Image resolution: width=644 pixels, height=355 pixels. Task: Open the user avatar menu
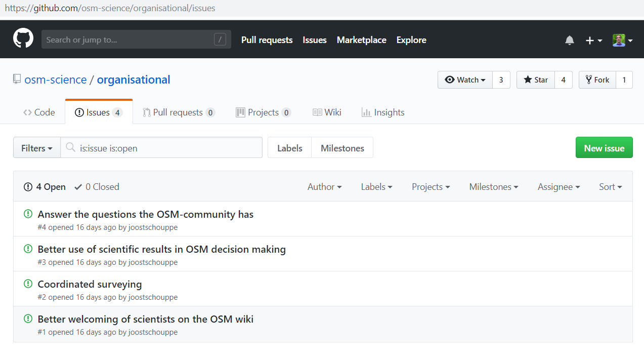(623, 40)
